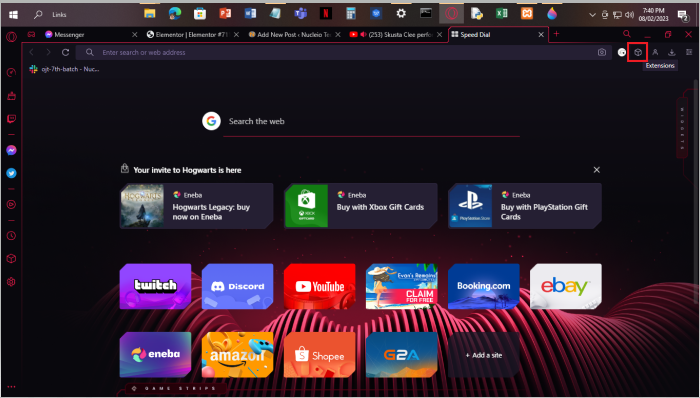This screenshot has width=700, height=398.
Task: Open the Discord speed dial tile
Action: pyautogui.click(x=238, y=286)
